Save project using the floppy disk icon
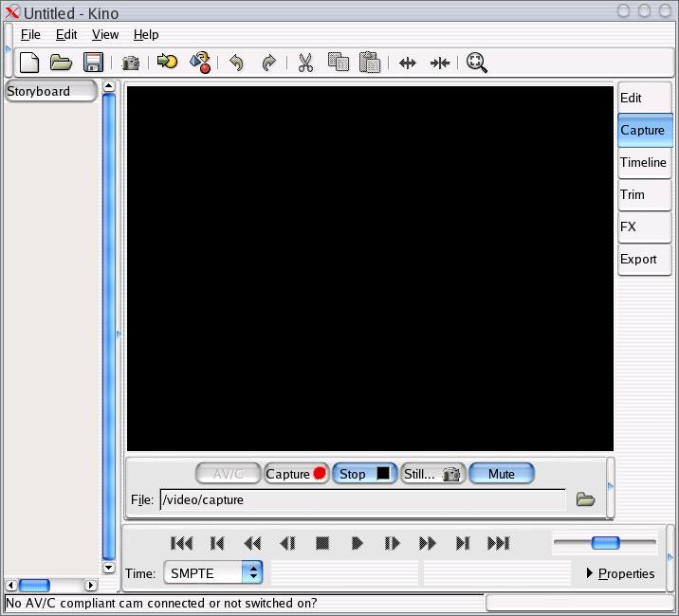Screen dimensions: 679x616 pyautogui.click(x=93, y=63)
